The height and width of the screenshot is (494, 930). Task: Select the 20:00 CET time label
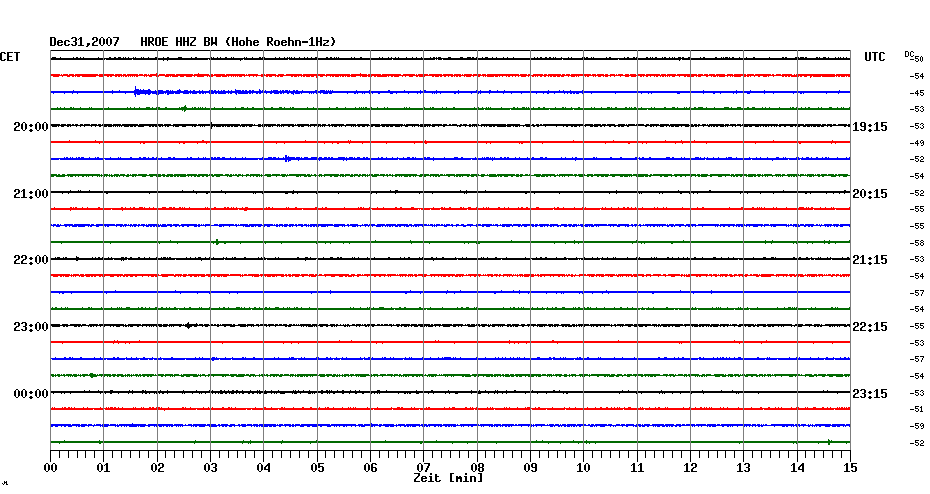31,127
